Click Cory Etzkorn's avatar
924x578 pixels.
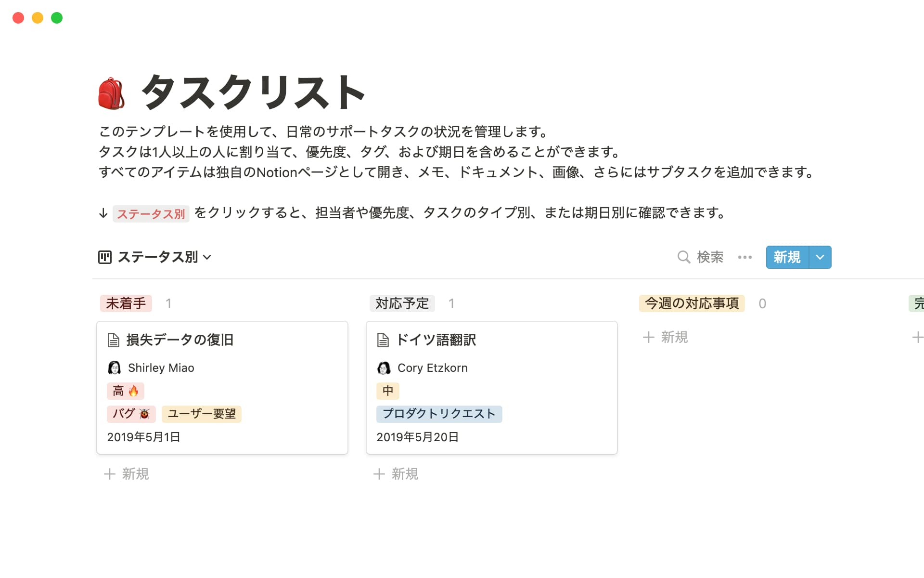coord(384,368)
